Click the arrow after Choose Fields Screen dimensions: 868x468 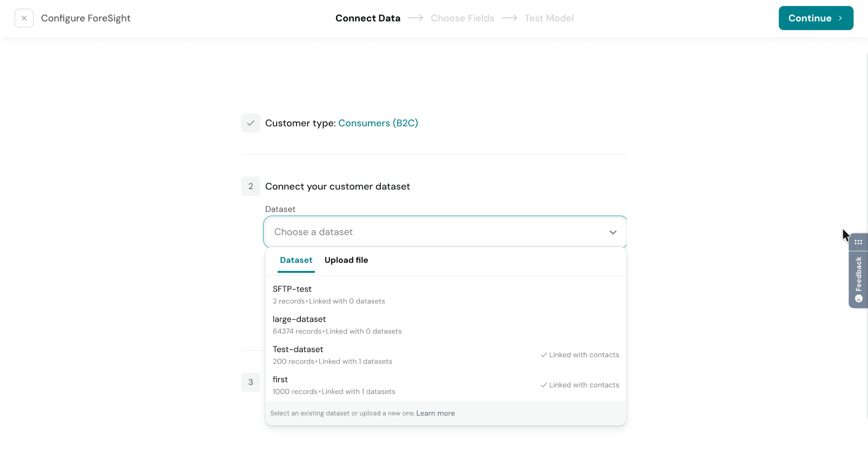click(509, 18)
